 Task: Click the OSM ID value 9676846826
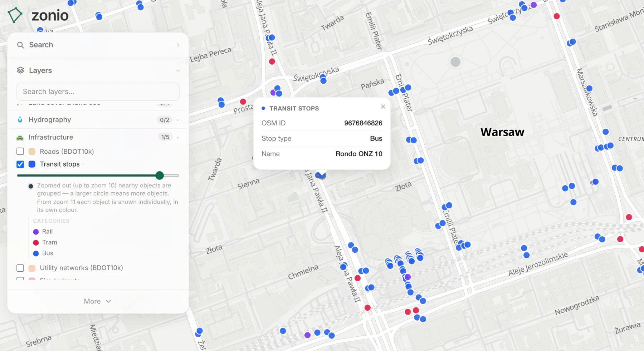pos(363,123)
